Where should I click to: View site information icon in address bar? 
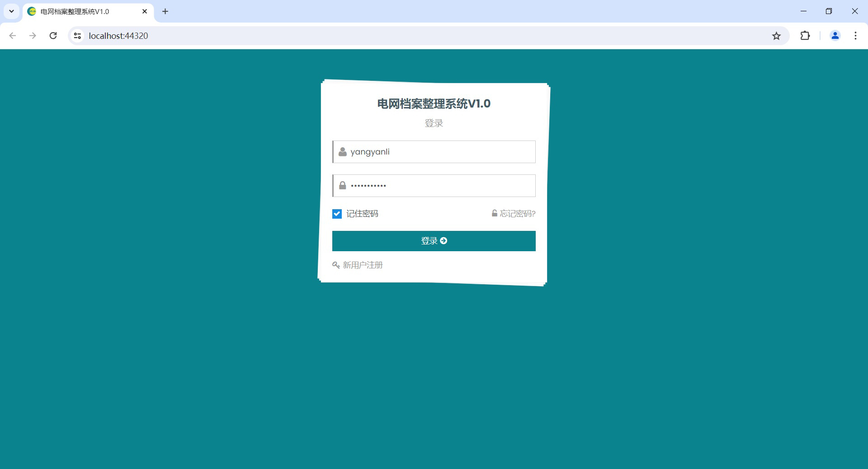coord(77,36)
